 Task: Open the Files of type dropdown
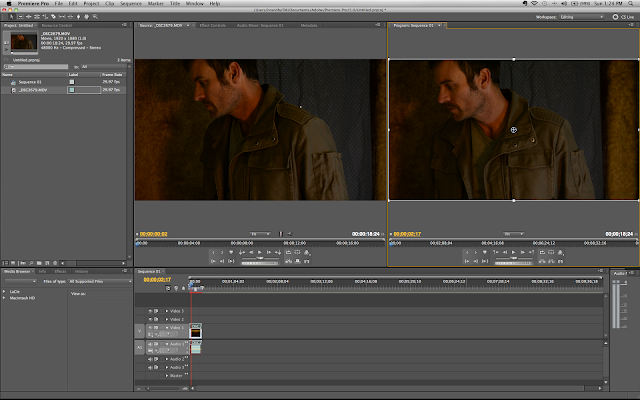[x=100, y=281]
